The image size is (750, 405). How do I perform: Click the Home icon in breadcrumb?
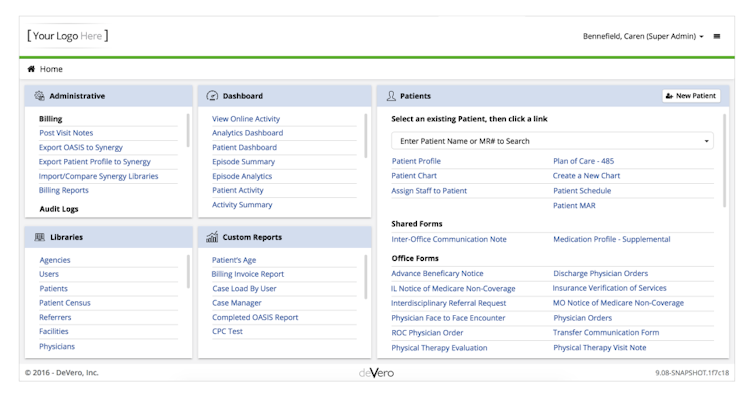click(x=31, y=69)
